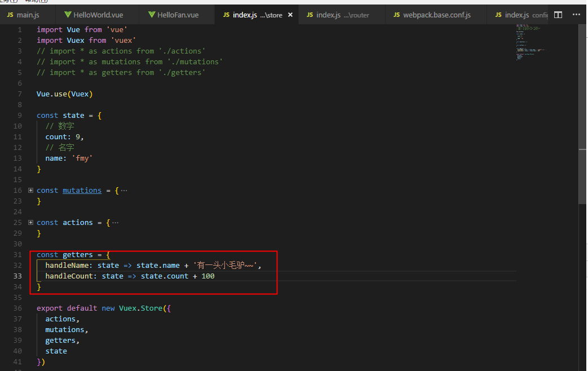Click the 'vuex' string on line 2

(x=123, y=41)
